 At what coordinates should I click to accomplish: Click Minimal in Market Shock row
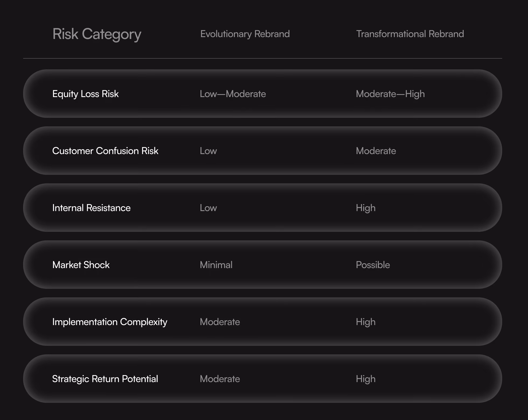point(216,265)
